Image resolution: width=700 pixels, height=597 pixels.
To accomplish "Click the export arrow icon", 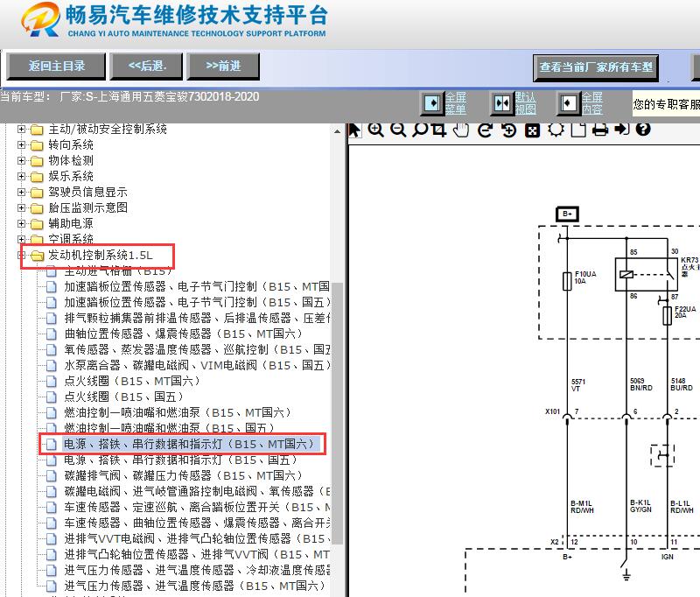I will [622, 129].
